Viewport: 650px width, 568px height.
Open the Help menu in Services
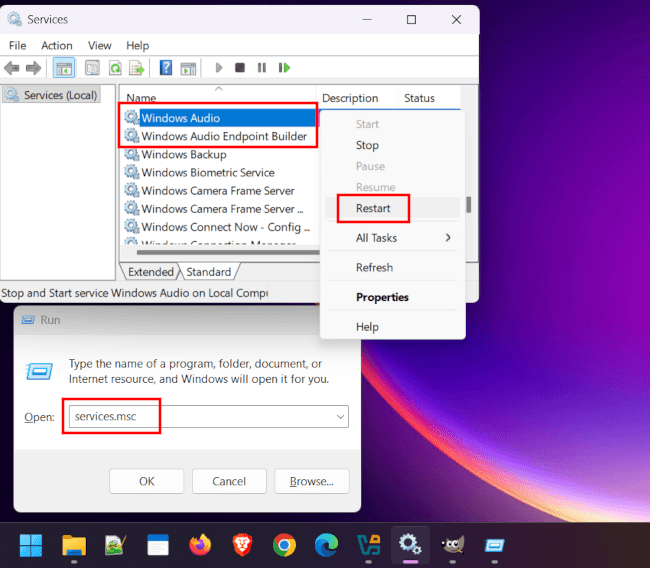pyautogui.click(x=137, y=46)
